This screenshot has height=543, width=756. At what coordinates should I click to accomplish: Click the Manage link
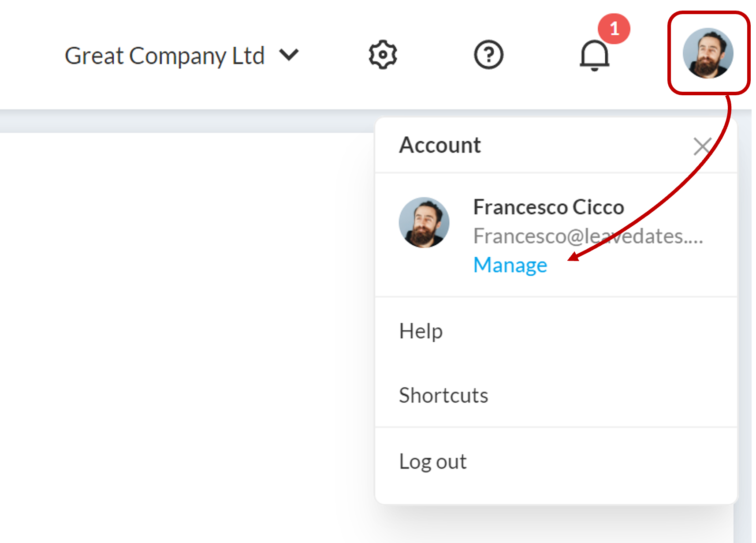click(x=510, y=265)
